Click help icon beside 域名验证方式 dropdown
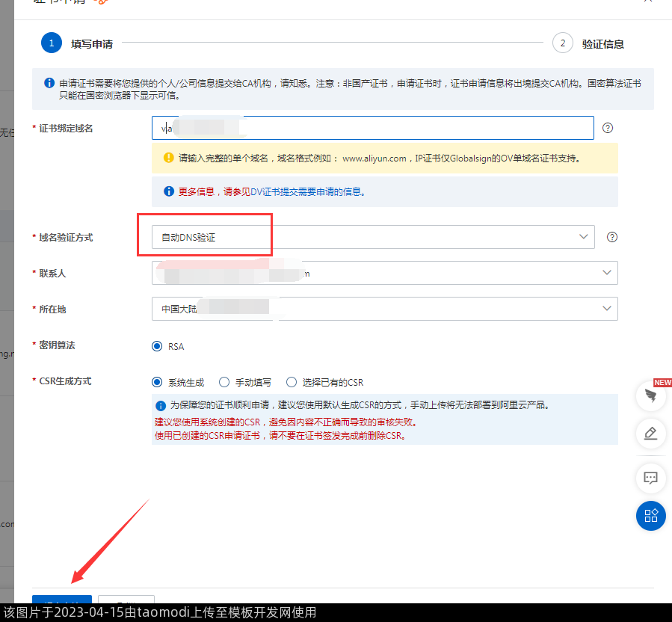Image resolution: width=672 pixels, height=622 pixels. click(612, 237)
